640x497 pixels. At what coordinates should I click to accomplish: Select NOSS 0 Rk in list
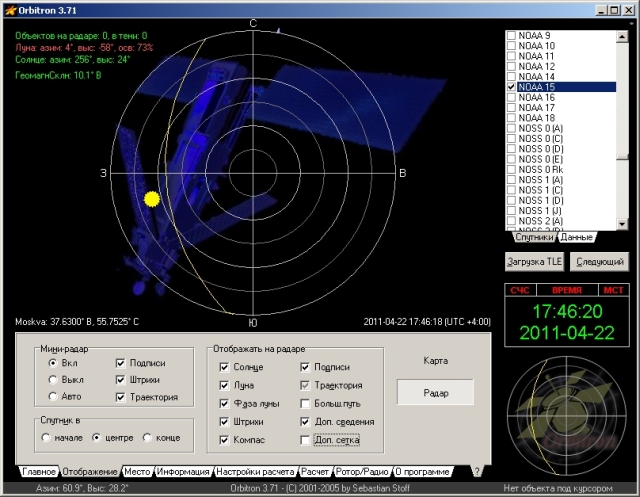pyautogui.click(x=540, y=169)
